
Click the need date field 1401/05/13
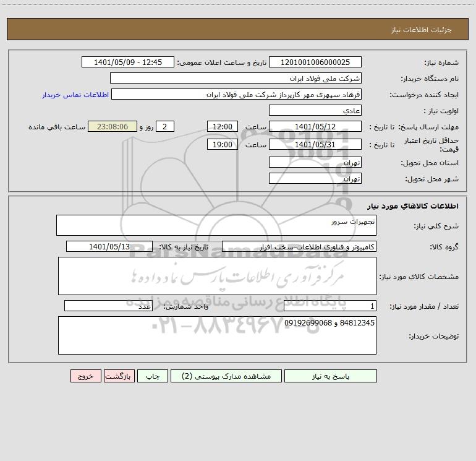pos(109,246)
